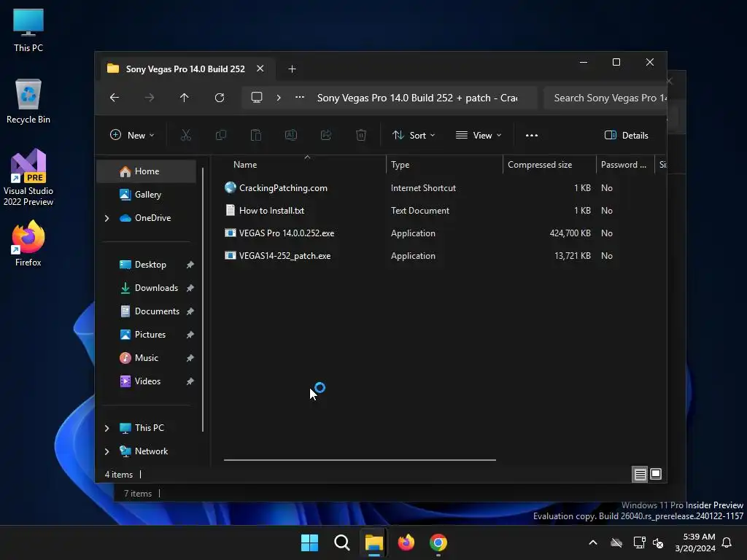
Task: Open Home in navigation pane
Action: click(x=146, y=171)
